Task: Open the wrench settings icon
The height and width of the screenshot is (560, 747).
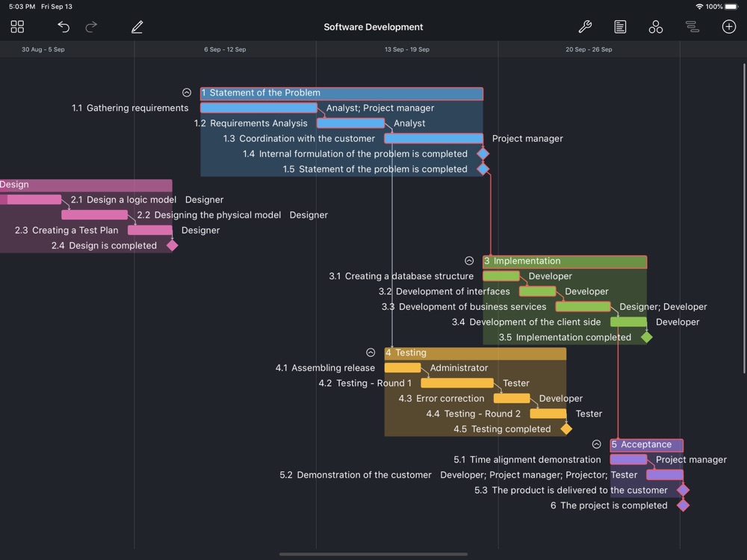Action: tap(585, 27)
